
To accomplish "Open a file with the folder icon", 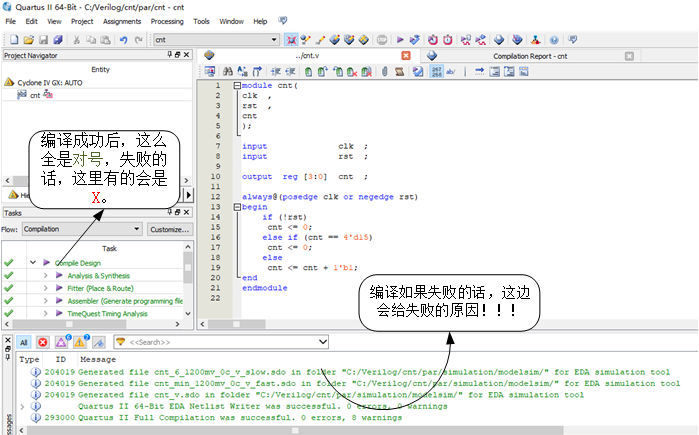I will (29, 40).
